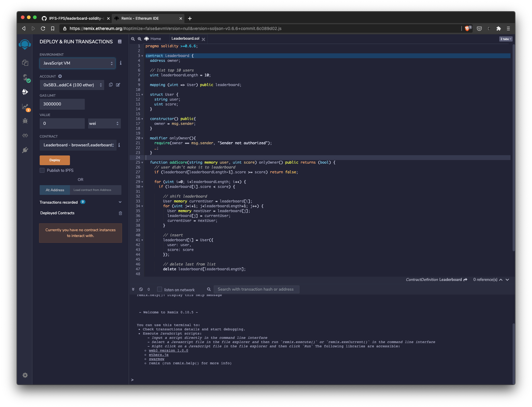Enable listen on network

159,289
